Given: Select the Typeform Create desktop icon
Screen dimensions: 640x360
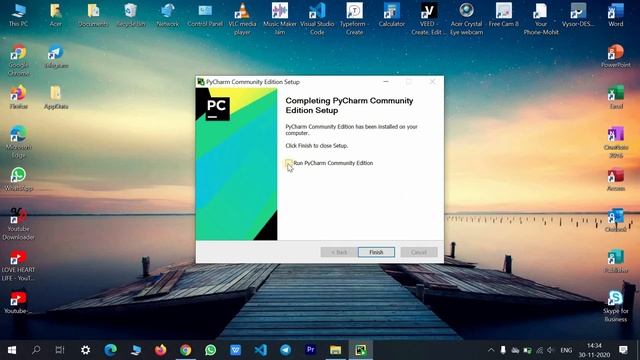Looking at the screenshot, I should click(354, 19).
